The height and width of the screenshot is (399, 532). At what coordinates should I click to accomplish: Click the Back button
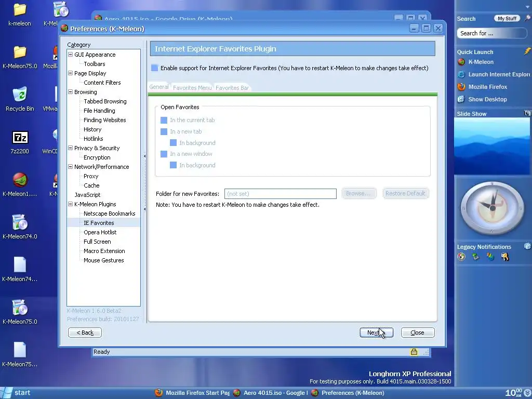(85, 332)
